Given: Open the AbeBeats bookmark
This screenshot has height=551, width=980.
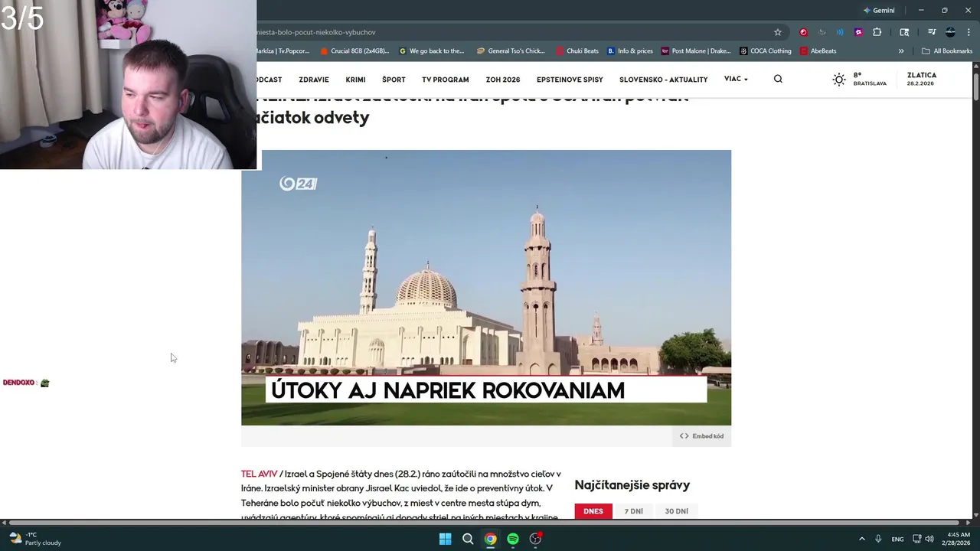Looking at the screenshot, I should pos(818,51).
